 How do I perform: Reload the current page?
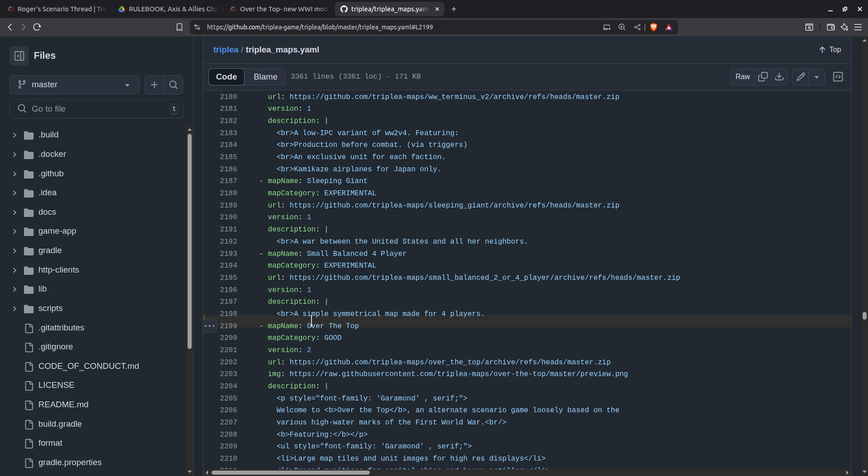coord(37,27)
